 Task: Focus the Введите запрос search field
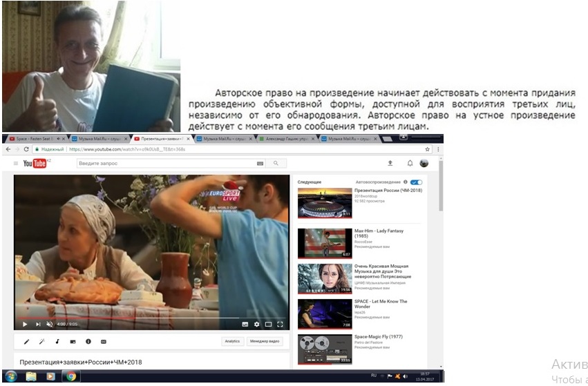(x=166, y=164)
